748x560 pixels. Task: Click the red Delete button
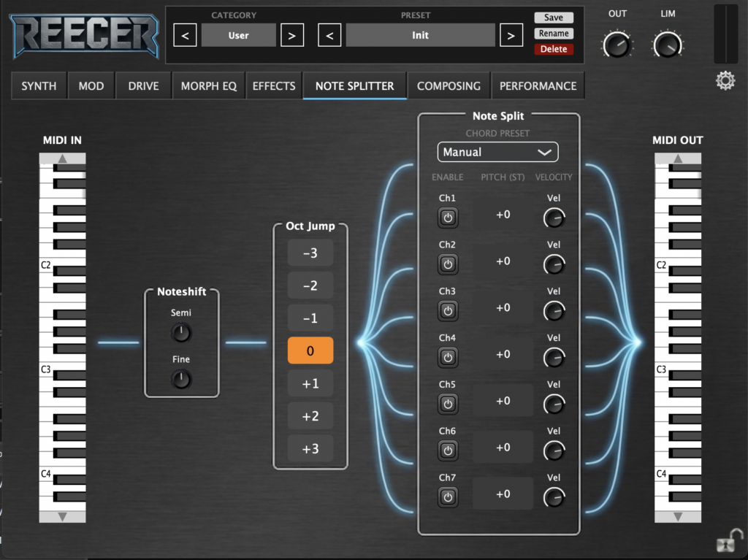click(x=554, y=50)
